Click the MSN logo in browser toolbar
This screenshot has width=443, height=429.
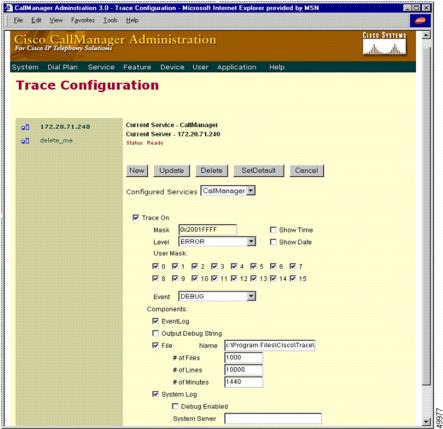420,21
